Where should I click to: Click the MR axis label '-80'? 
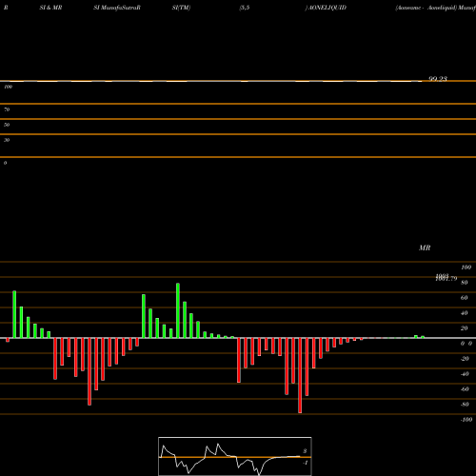pos(465,405)
